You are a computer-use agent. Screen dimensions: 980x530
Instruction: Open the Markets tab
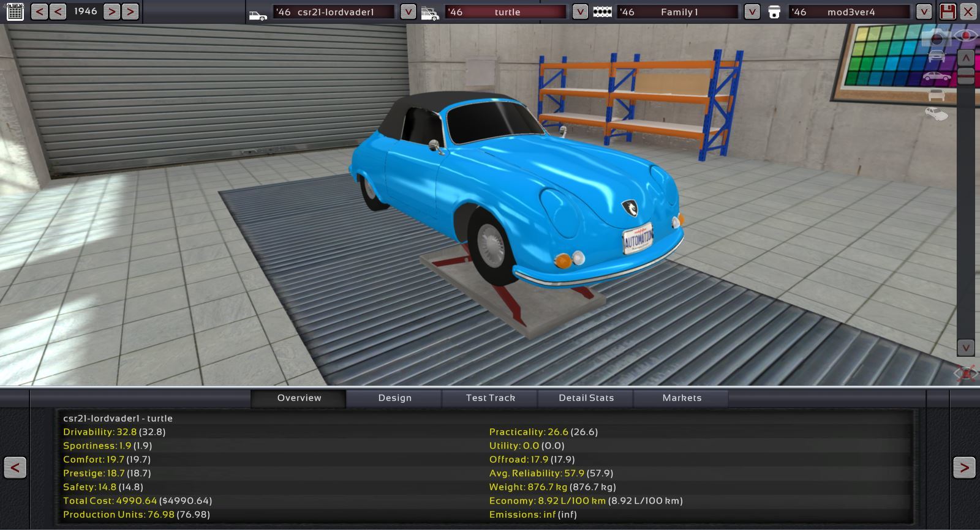click(682, 398)
